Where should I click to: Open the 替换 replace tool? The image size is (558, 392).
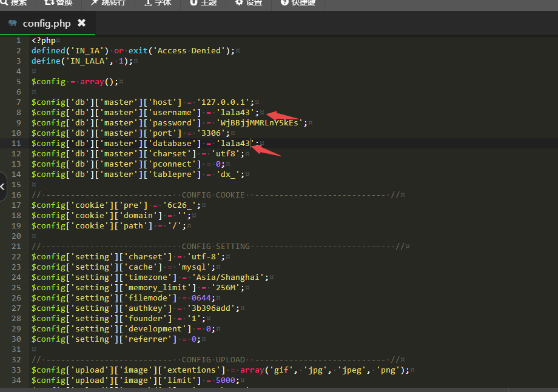coord(58,3)
